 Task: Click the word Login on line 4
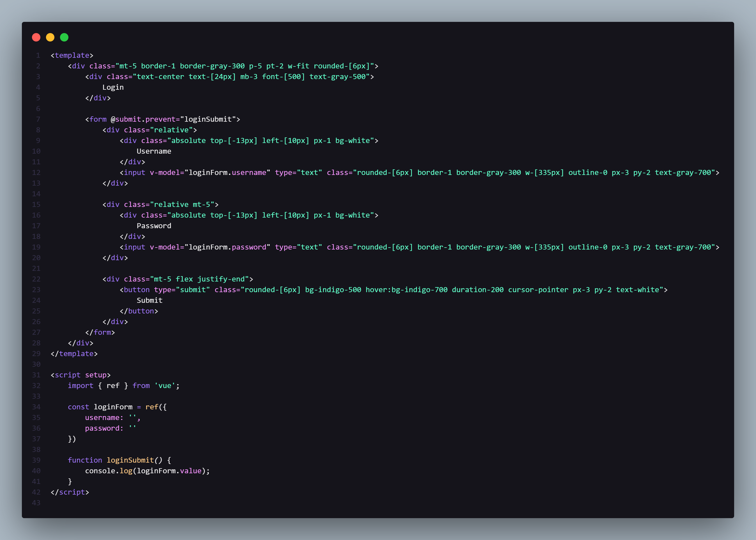coord(113,87)
